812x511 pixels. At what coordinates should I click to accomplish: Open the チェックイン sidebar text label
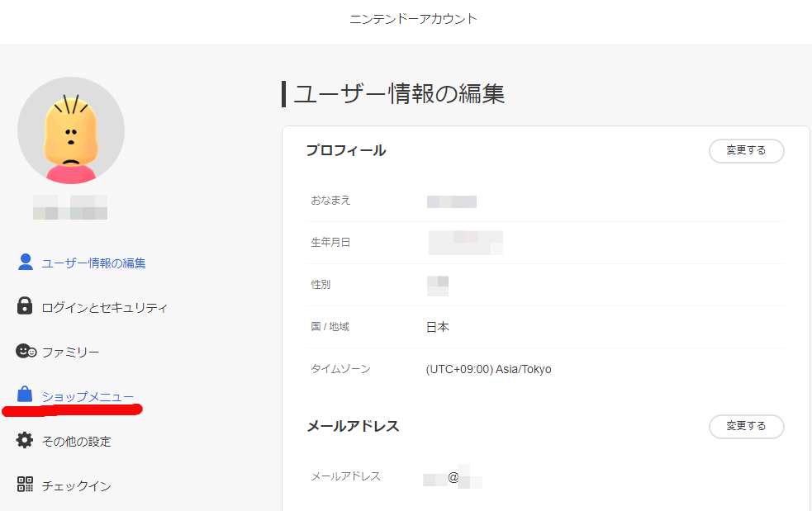pos(76,486)
